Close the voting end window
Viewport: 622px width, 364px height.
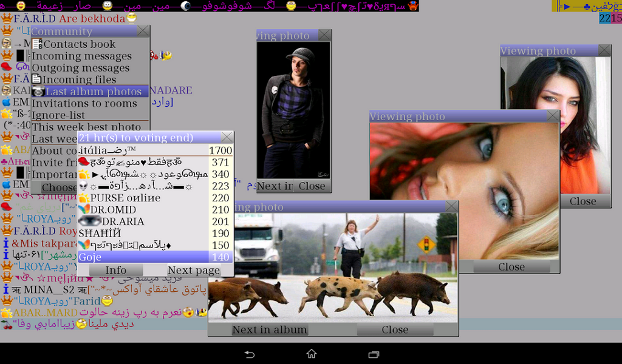pos(227,138)
